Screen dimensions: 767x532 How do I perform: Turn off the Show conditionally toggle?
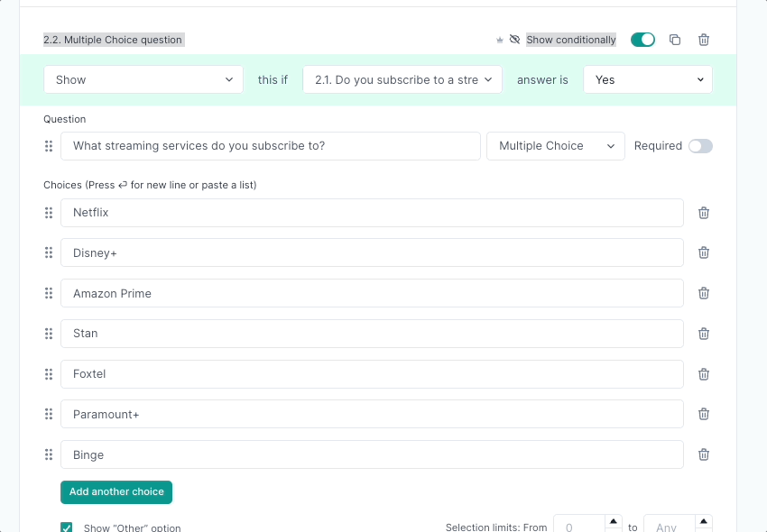642,40
